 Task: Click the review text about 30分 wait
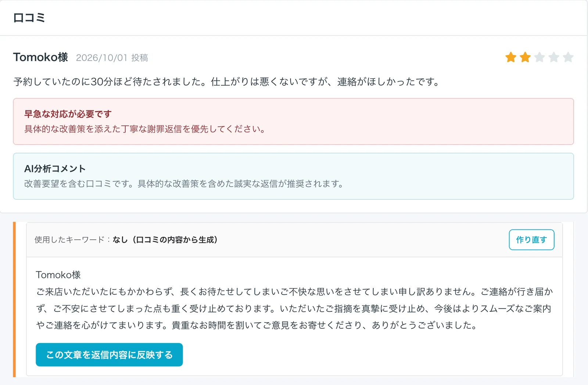(226, 82)
